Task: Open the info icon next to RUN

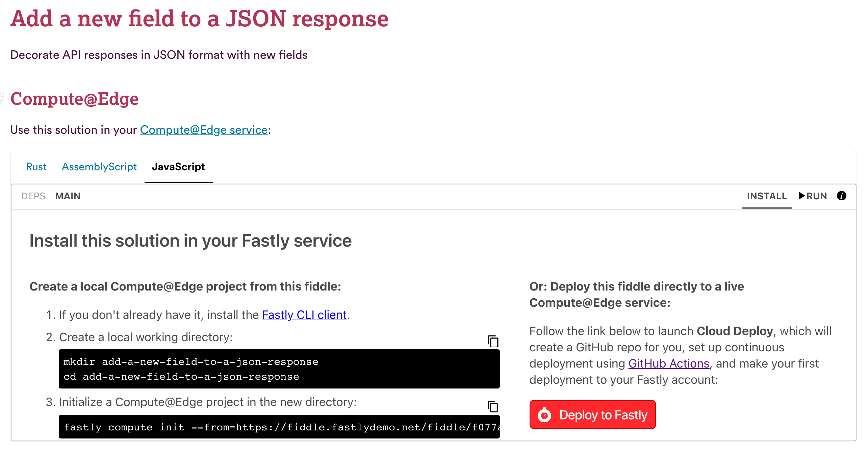Action: [x=841, y=196]
